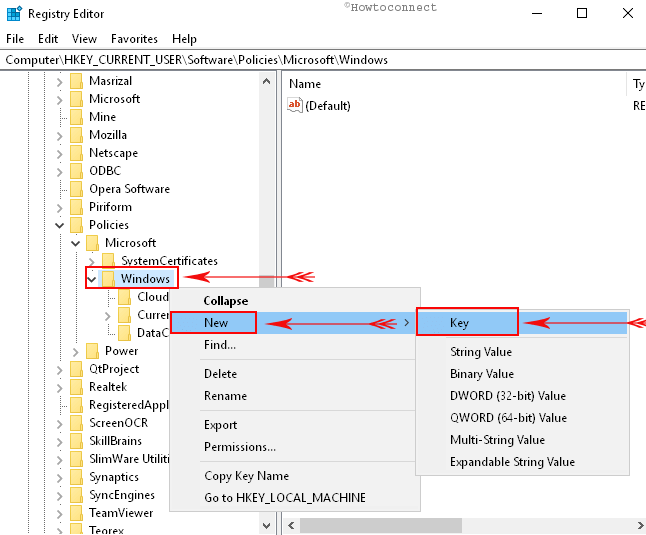Open the View menu
This screenshot has width=646, height=535.
point(84,39)
